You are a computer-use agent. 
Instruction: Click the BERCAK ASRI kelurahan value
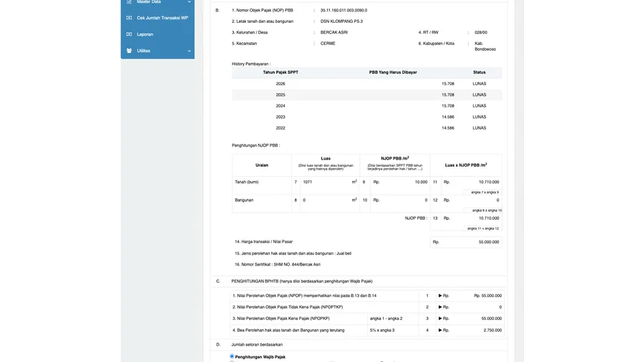(334, 32)
